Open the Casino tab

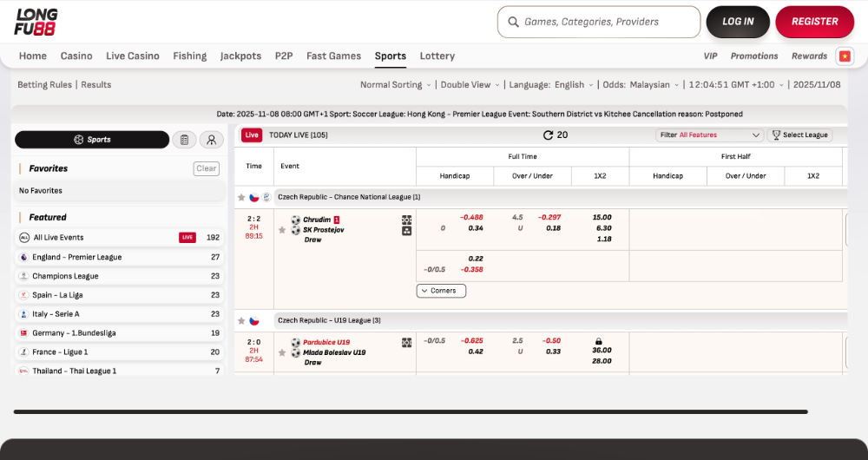76,56
